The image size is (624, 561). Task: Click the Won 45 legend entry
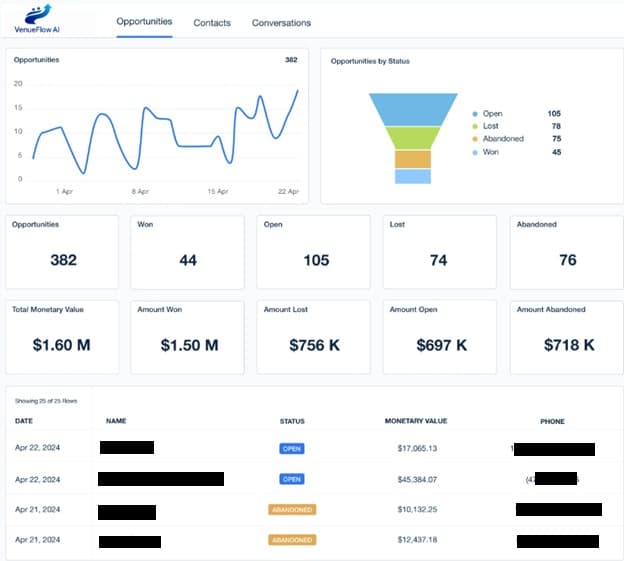click(x=516, y=152)
